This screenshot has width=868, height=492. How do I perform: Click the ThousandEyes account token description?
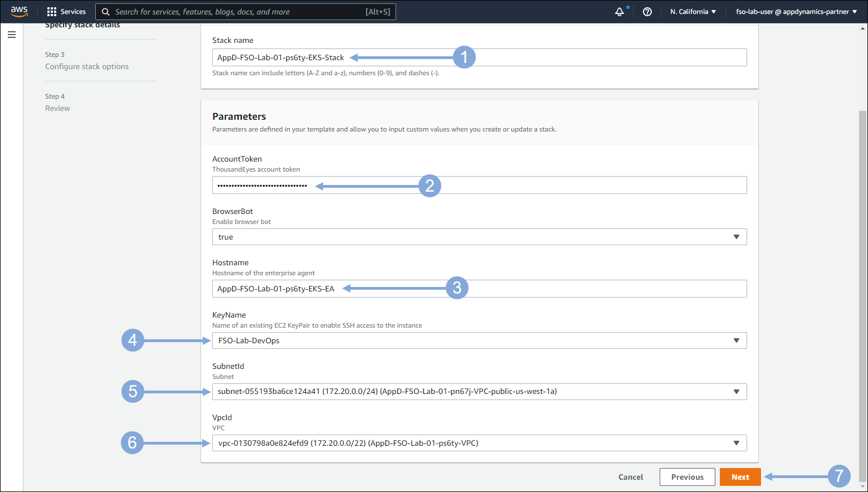[256, 169]
